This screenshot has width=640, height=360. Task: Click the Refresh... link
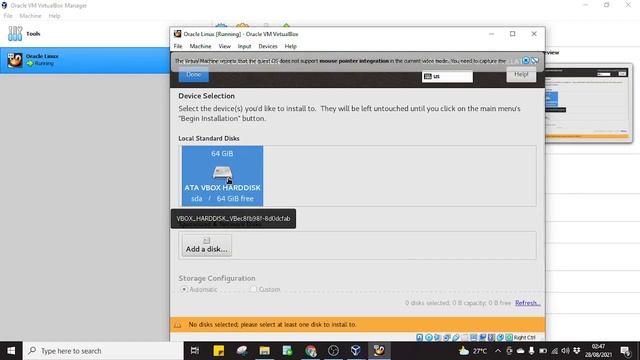[x=528, y=303]
